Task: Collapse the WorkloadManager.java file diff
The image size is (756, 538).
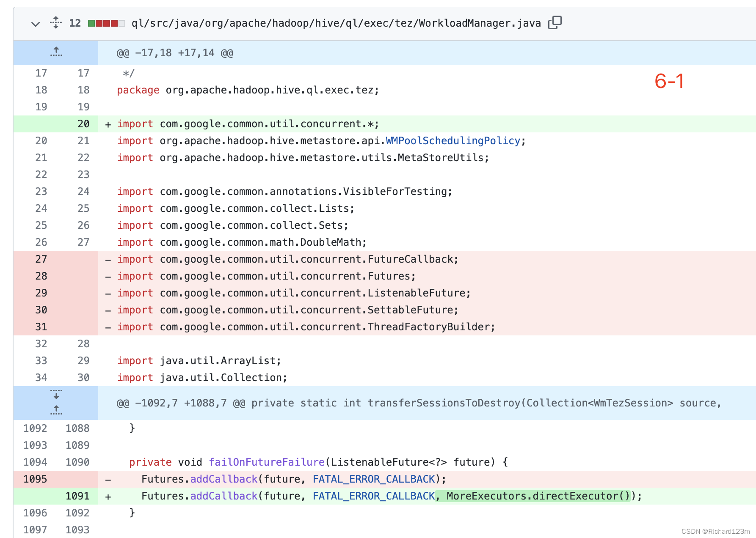Action: click(x=36, y=24)
